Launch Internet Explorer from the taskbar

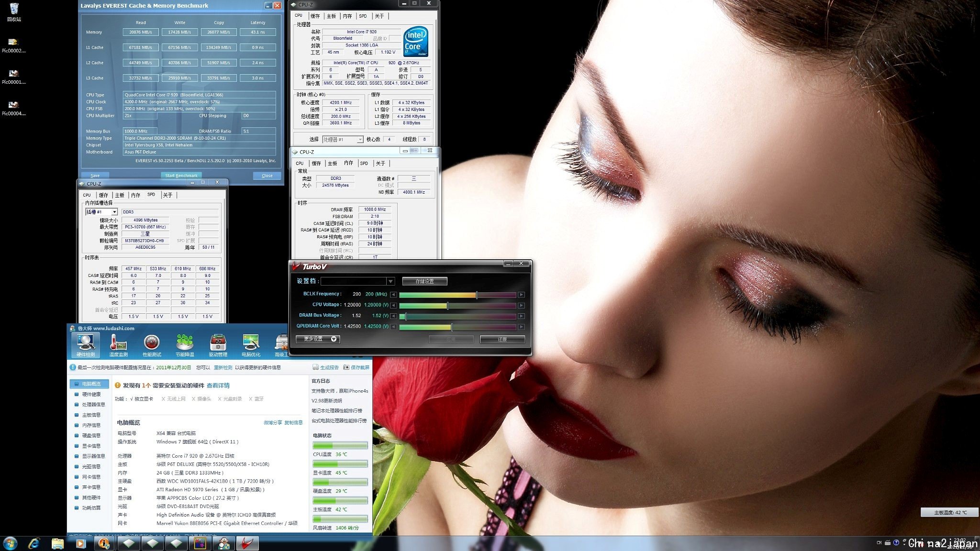[34, 543]
